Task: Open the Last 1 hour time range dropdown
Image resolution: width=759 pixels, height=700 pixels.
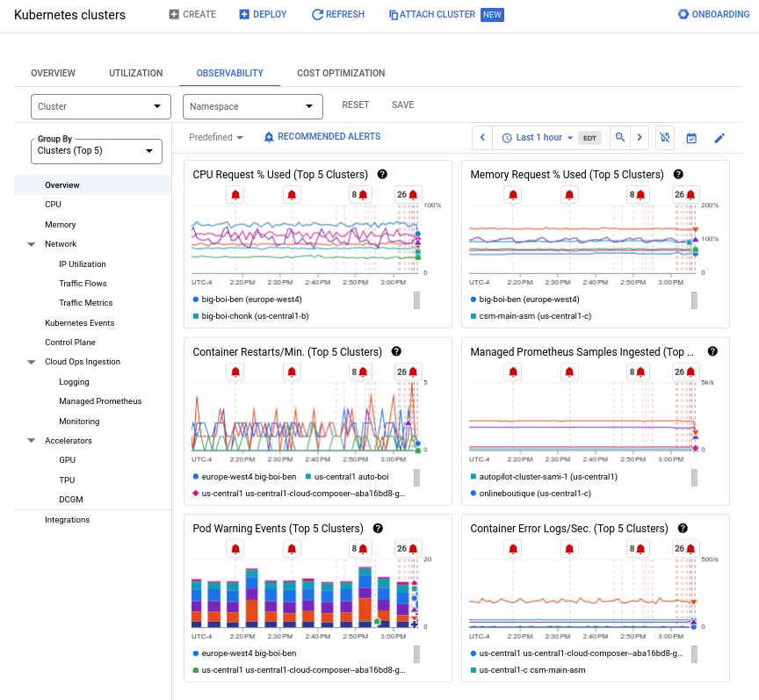Action: (x=539, y=137)
